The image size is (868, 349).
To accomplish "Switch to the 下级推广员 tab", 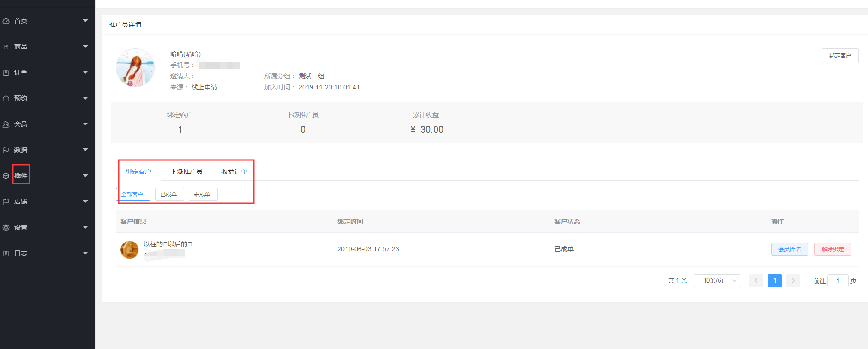I will 186,172.
